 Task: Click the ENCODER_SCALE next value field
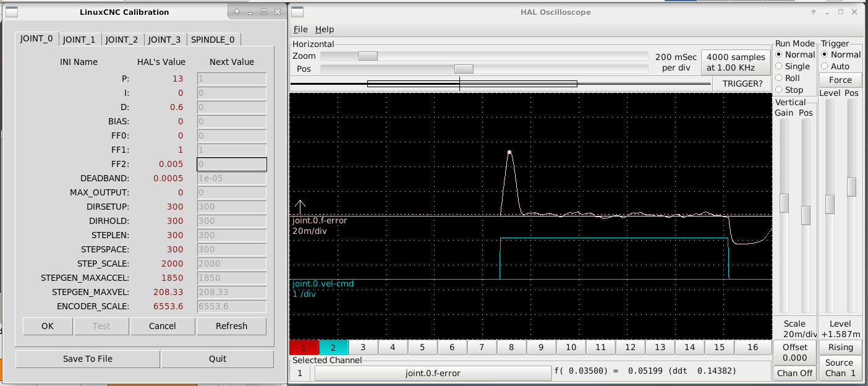(x=232, y=306)
